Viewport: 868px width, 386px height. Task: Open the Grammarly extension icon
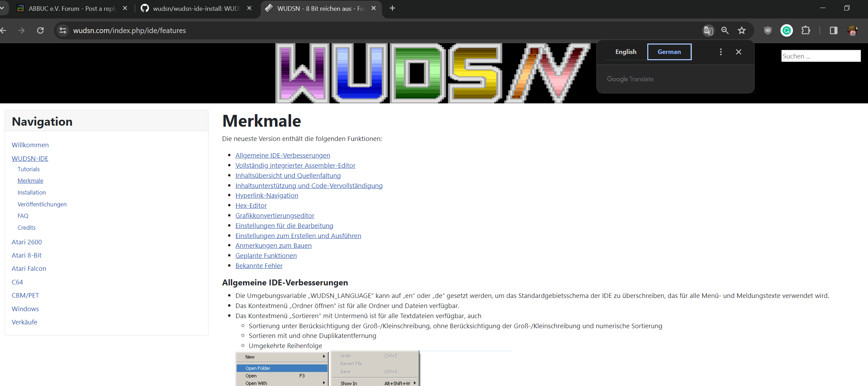pyautogui.click(x=787, y=31)
